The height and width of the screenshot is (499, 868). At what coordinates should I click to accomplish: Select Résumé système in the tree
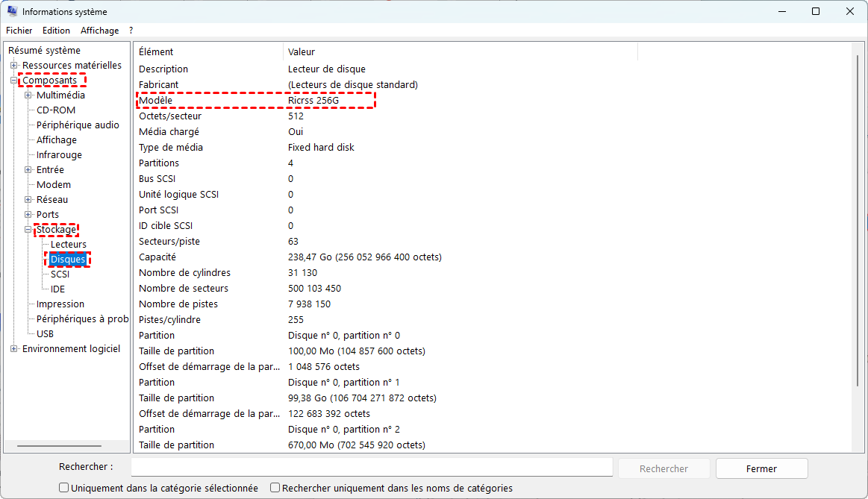point(44,50)
